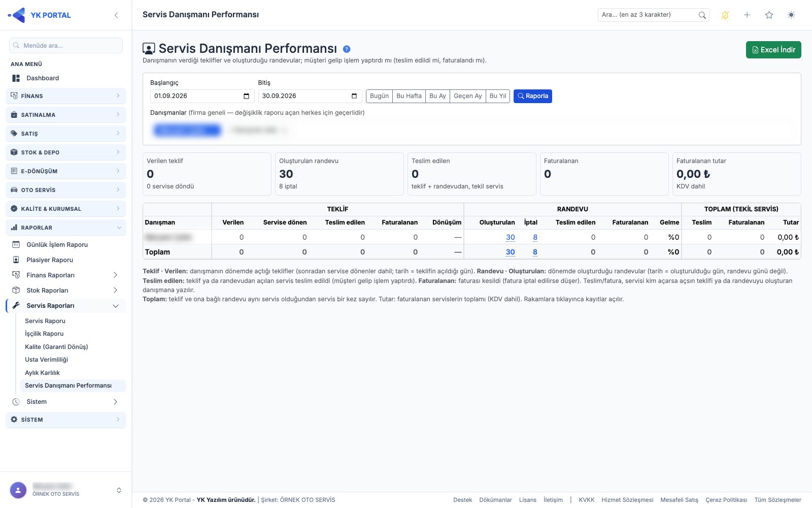Select the Bu Yıl date preset

click(x=498, y=96)
